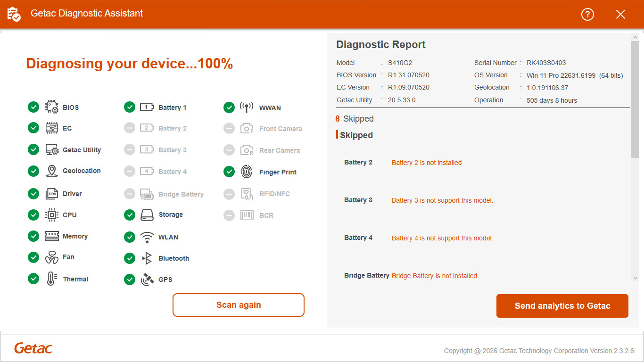This screenshot has width=644, height=362.
Task: Click the EC version R1.09.070520
Action: click(409, 87)
